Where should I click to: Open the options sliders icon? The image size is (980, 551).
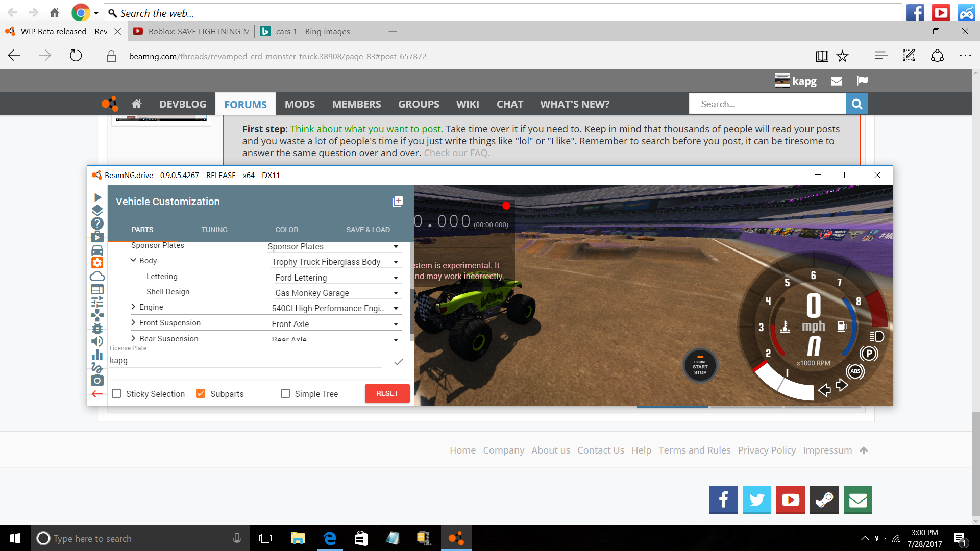(x=97, y=302)
